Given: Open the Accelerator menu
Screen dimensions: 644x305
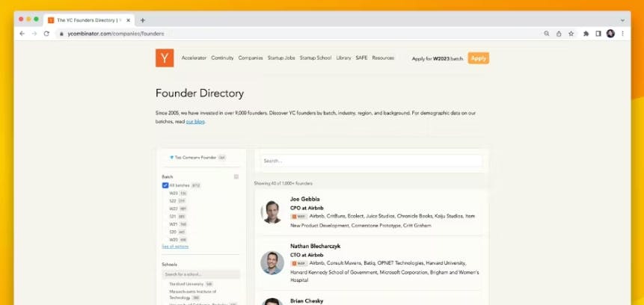Looking at the screenshot, I should click(x=194, y=58).
